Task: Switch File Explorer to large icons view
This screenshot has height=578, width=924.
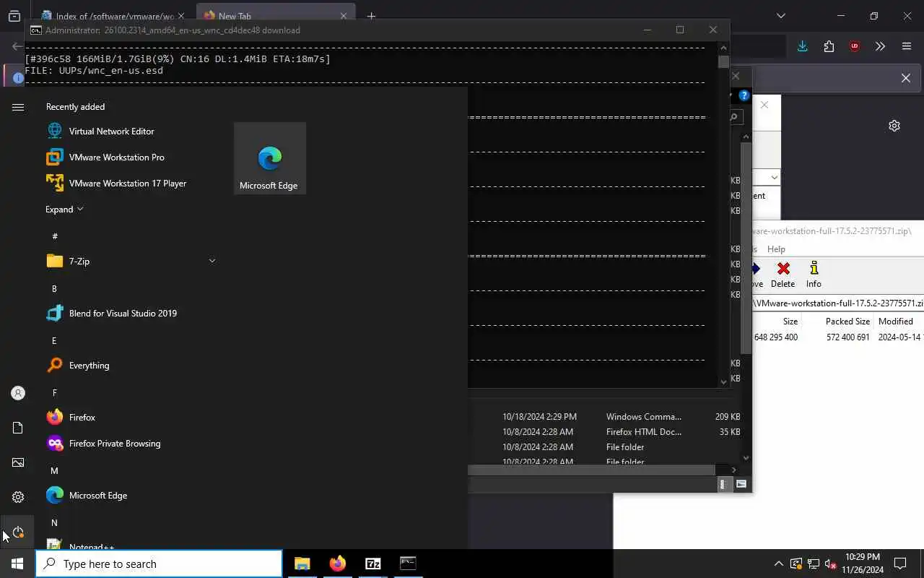Action: 741,484
